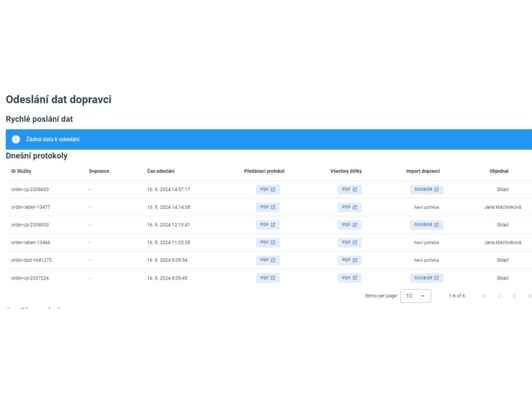
Task: Click timestamp 16. 8. 2024 12:13:41
Action: pos(169,224)
